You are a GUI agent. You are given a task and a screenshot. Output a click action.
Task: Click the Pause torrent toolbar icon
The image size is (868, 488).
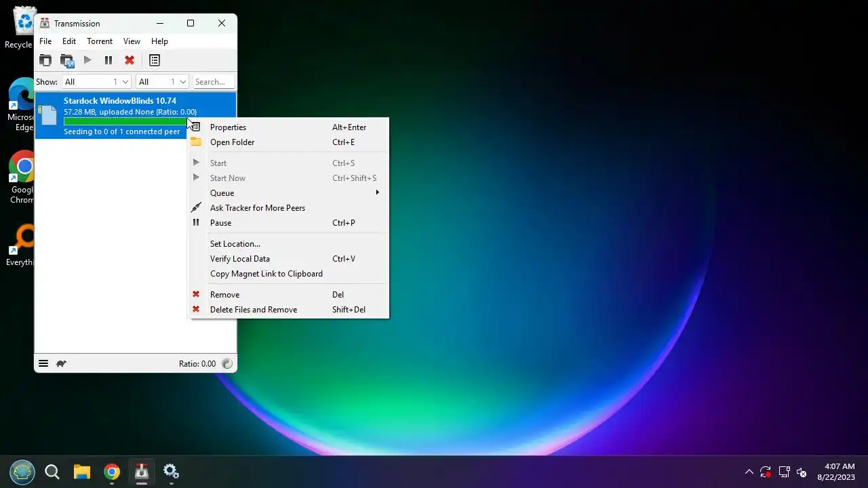point(108,60)
